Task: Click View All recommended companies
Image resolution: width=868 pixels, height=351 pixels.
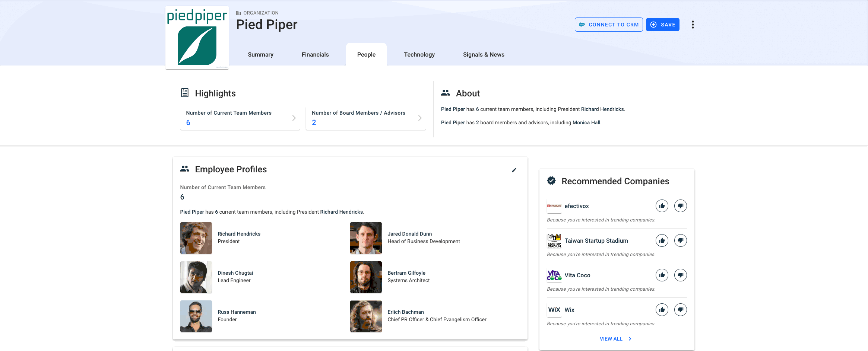Action: point(615,339)
